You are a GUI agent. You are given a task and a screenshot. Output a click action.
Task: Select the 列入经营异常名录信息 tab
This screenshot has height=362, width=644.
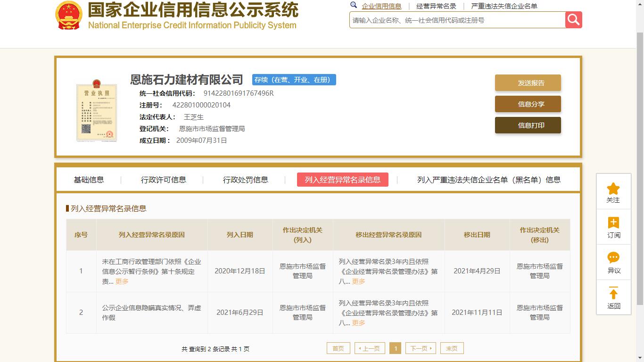(x=343, y=180)
